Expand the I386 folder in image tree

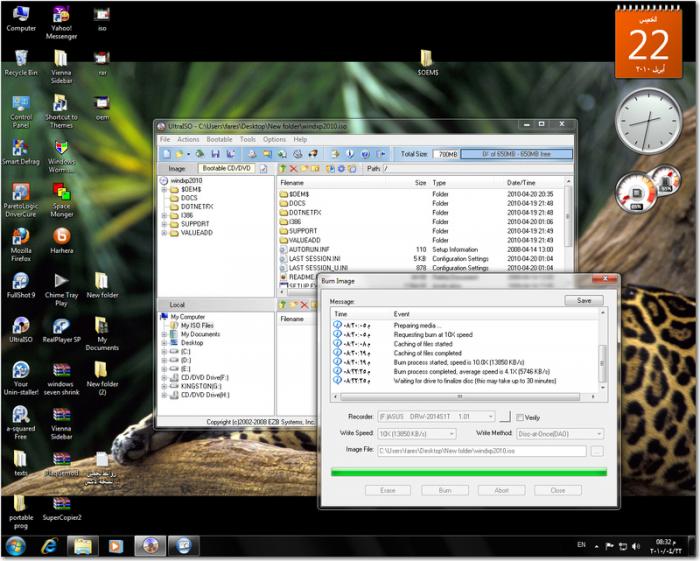pos(164,215)
